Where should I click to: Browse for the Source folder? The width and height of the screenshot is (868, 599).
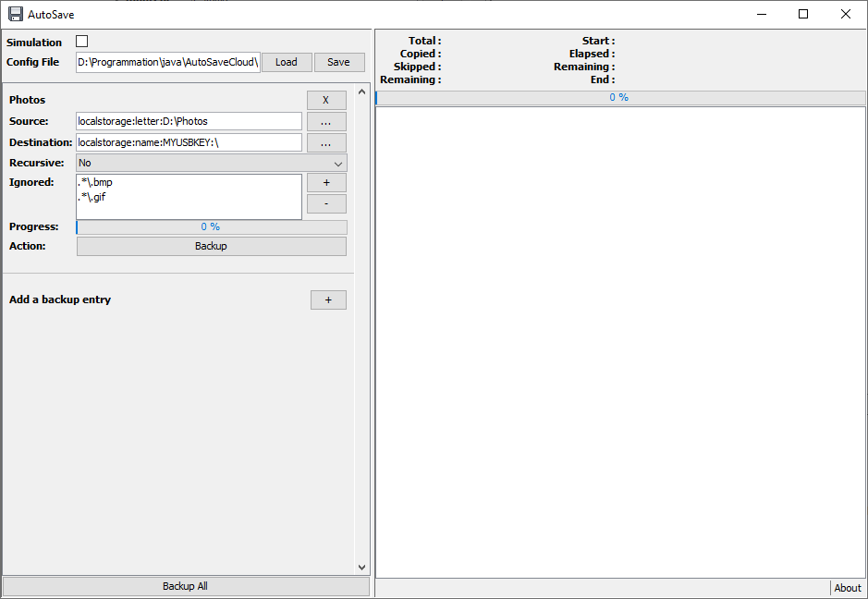[x=326, y=121]
